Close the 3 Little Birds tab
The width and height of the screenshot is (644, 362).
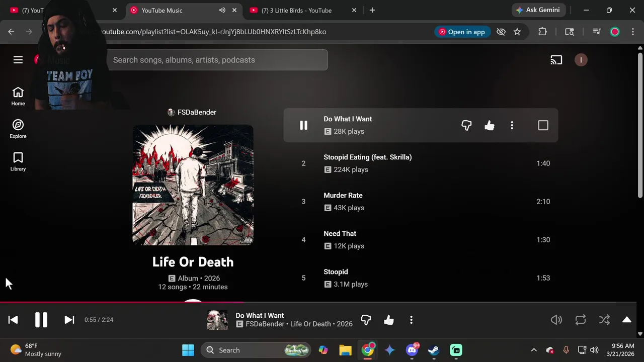click(x=354, y=10)
